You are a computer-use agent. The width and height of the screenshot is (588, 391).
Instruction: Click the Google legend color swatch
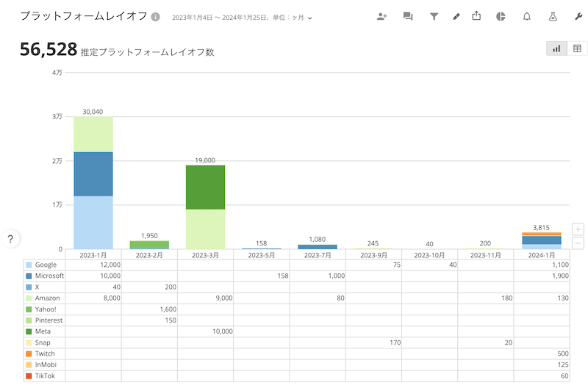pos(29,265)
